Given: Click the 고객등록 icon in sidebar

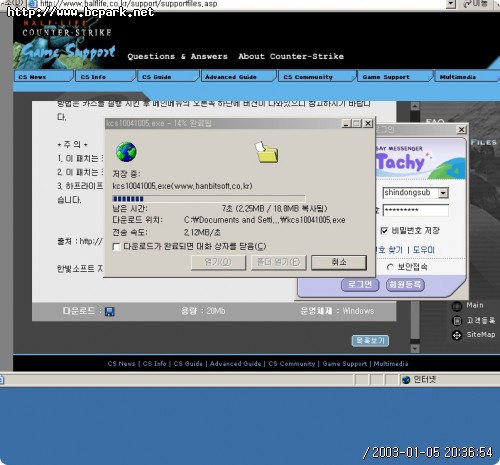Looking at the screenshot, I should click(x=457, y=321).
